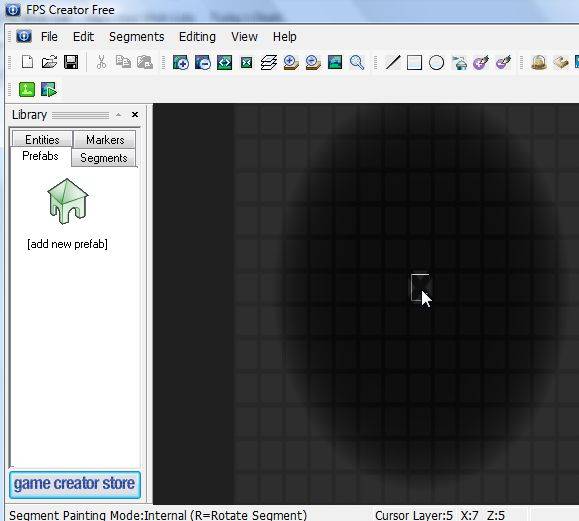The height and width of the screenshot is (521, 579).
Task: Click the [add new prefab] label
Action: pos(68,244)
